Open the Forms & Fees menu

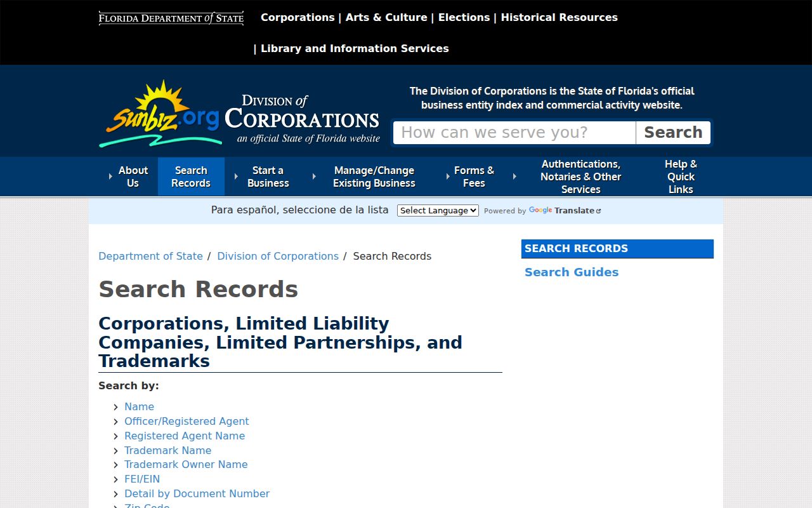[x=474, y=177]
